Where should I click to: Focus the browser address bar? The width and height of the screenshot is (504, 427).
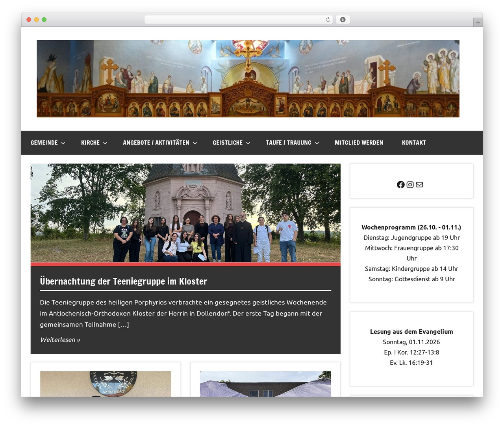click(x=238, y=20)
